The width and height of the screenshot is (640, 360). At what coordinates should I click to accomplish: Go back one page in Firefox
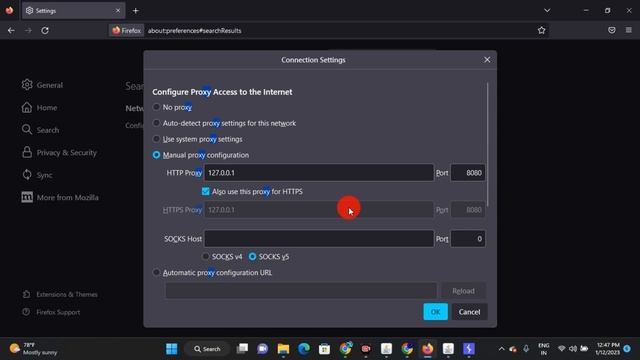[x=11, y=30]
